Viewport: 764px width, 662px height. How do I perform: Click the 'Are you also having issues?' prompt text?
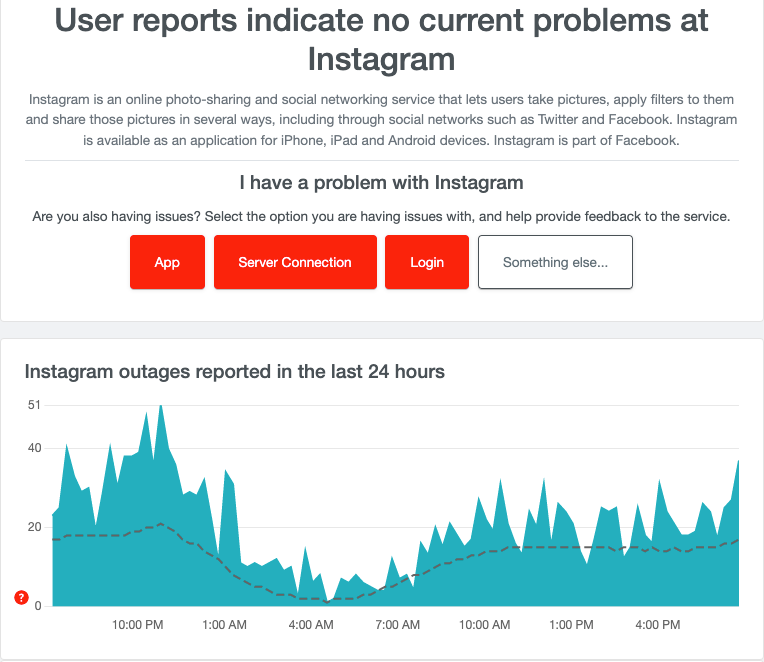(x=382, y=216)
